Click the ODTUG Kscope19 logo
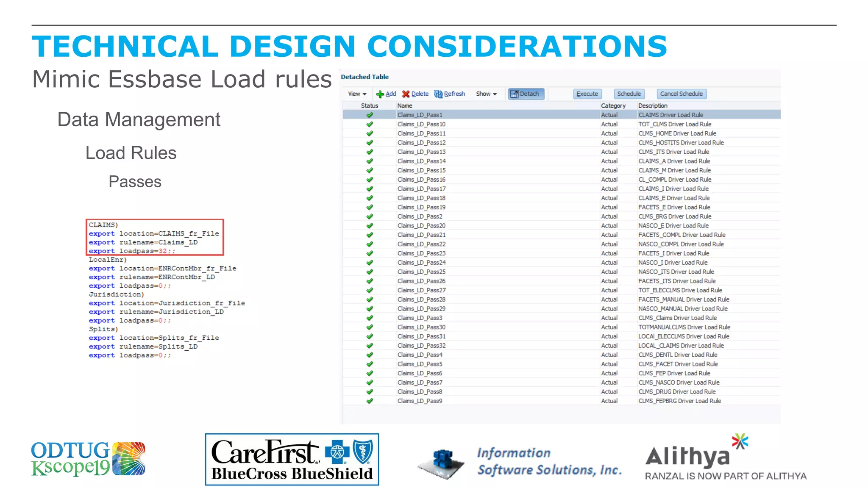868x488 pixels. point(88,458)
